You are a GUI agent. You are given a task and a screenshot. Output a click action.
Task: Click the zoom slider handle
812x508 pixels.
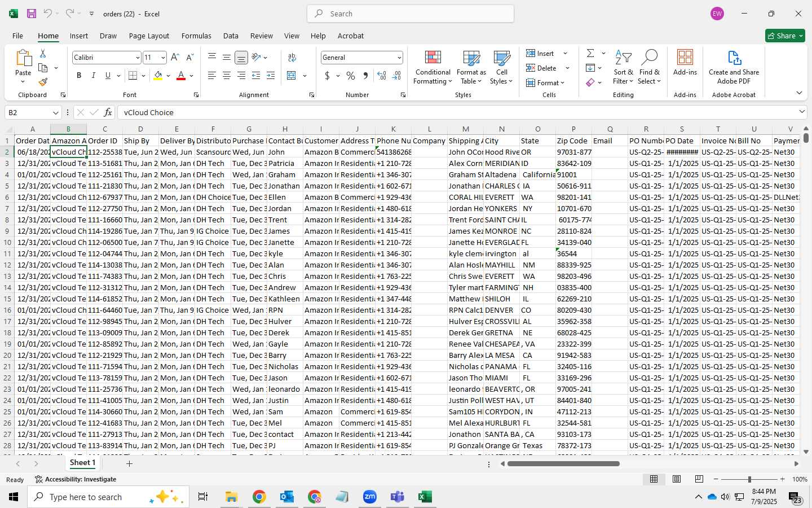coord(749,479)
